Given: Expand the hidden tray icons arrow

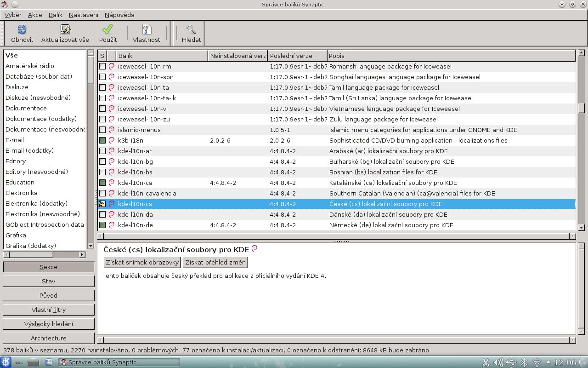Looking at the screenshot, I should [548, 362].
